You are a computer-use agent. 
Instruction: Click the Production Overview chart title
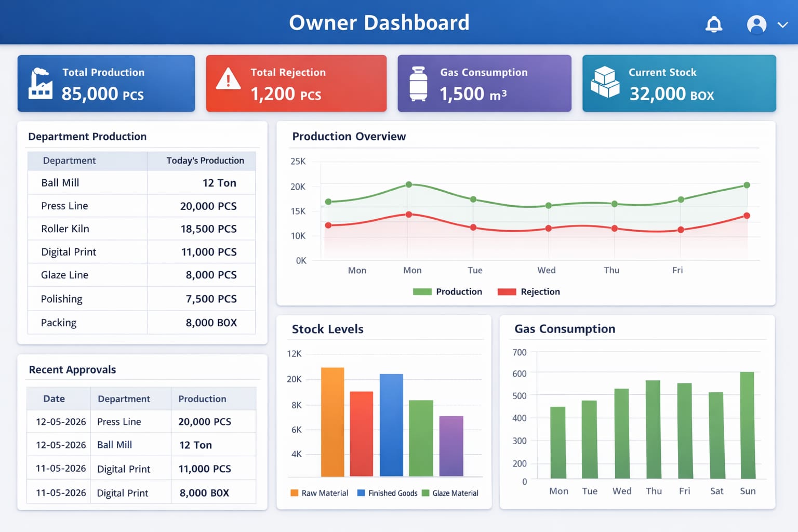(349, 137)
